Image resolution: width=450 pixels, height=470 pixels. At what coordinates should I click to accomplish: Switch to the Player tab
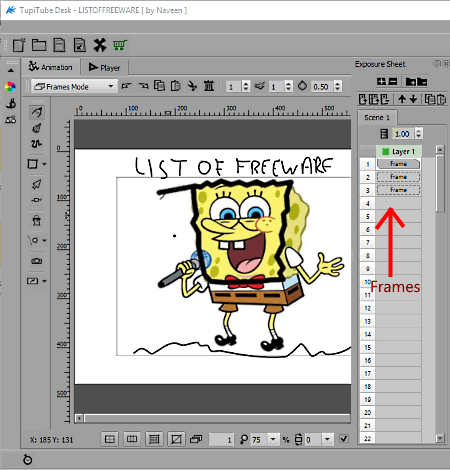(104, 68)
